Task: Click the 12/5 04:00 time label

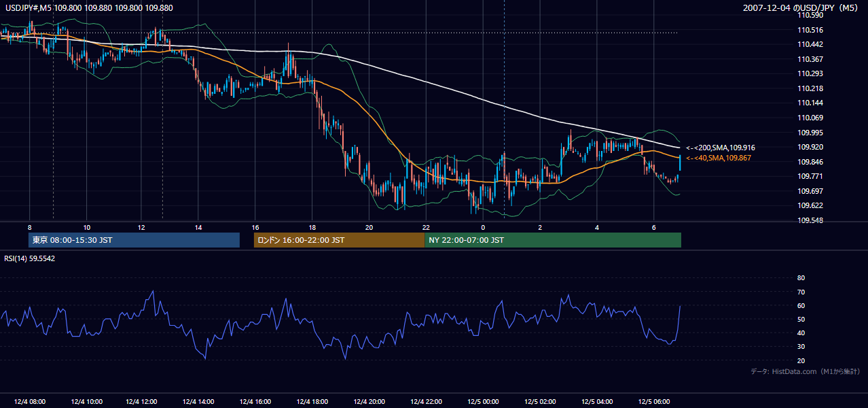Action: [596, 401]
